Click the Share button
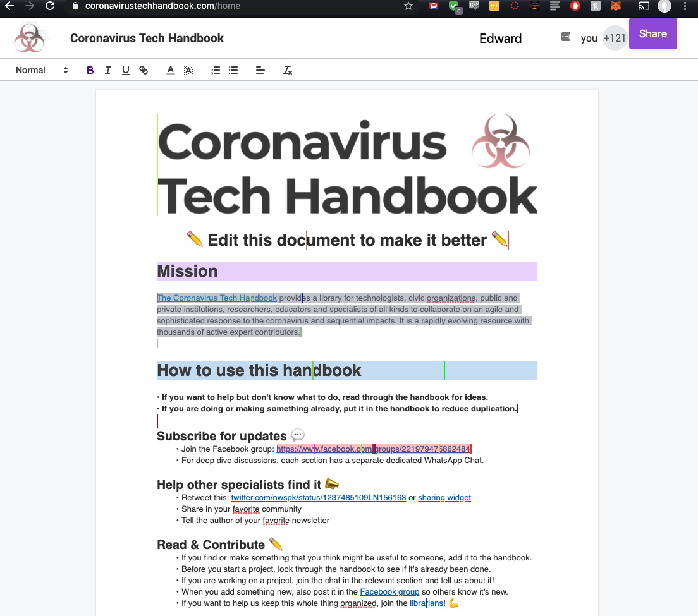 tap(652, 33)
